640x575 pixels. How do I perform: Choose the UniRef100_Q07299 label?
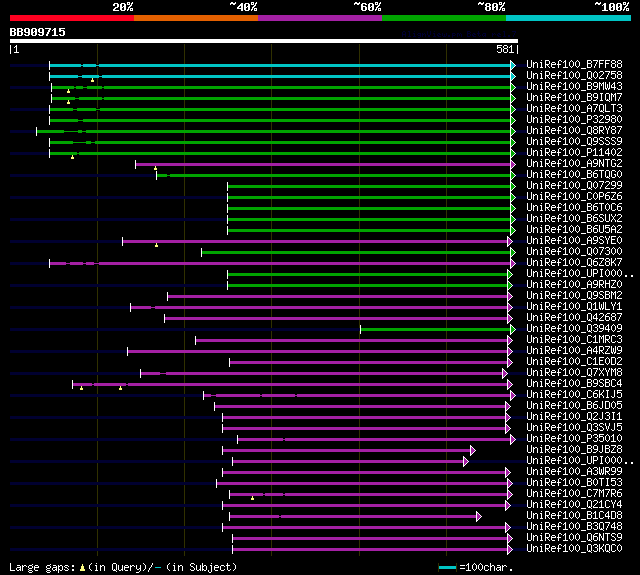(x=574, y=186)
